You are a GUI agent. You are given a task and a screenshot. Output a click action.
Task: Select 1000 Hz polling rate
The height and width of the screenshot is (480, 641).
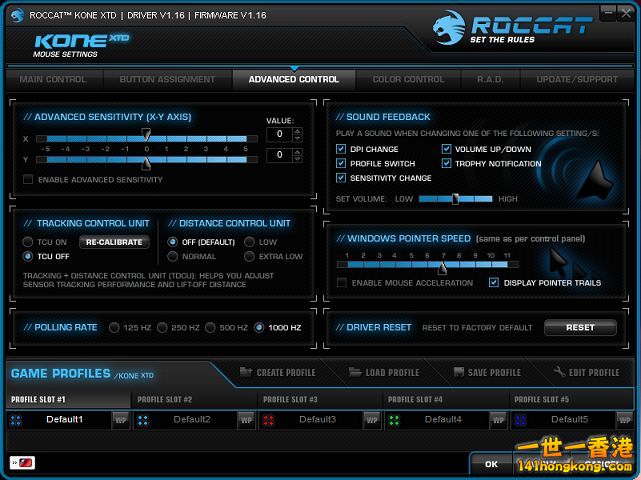(259, 327)
